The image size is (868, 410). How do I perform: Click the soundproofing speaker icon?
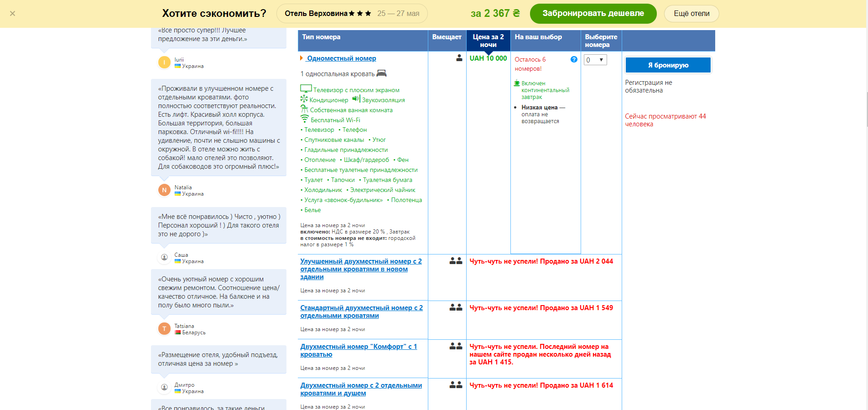356,99
